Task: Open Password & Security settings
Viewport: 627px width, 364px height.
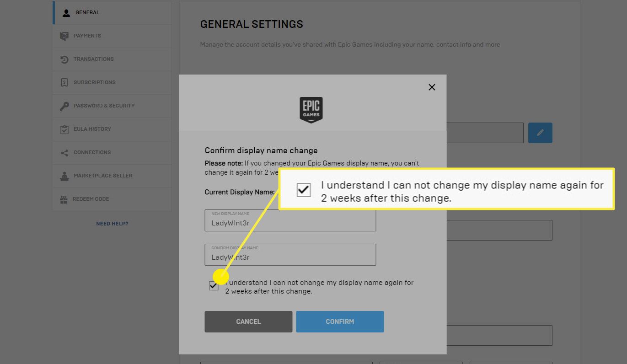Action: click(113, 106)
